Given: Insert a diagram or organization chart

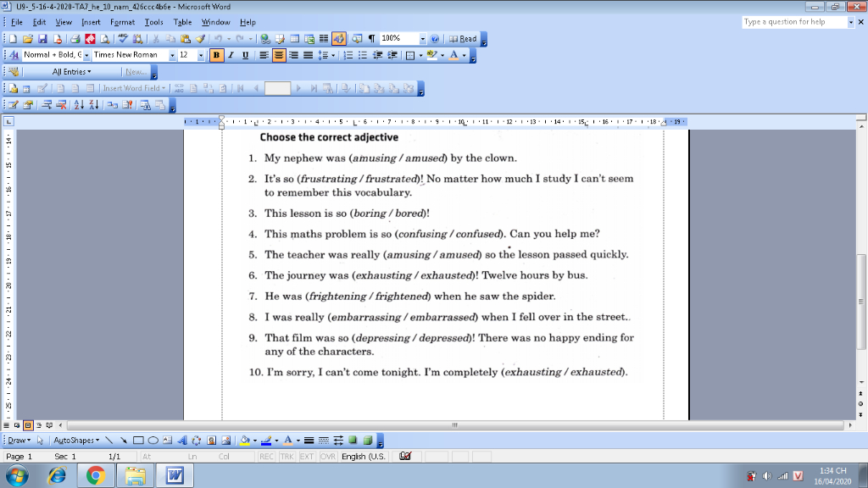Looking at the screenshot, I should tap(197, 441).
